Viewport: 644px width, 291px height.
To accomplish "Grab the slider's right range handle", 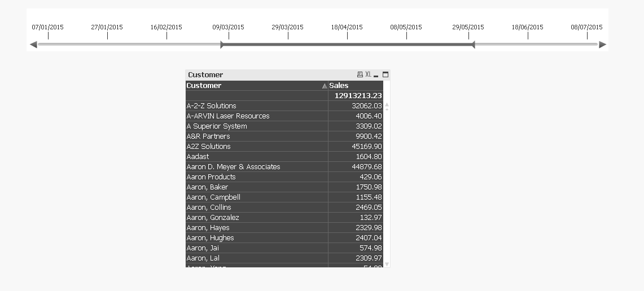I will coord(473,45).
